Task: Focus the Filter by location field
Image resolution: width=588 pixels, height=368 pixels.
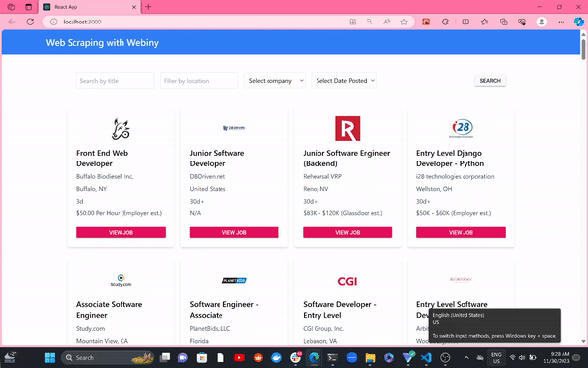Action: (x=199, y=81)
